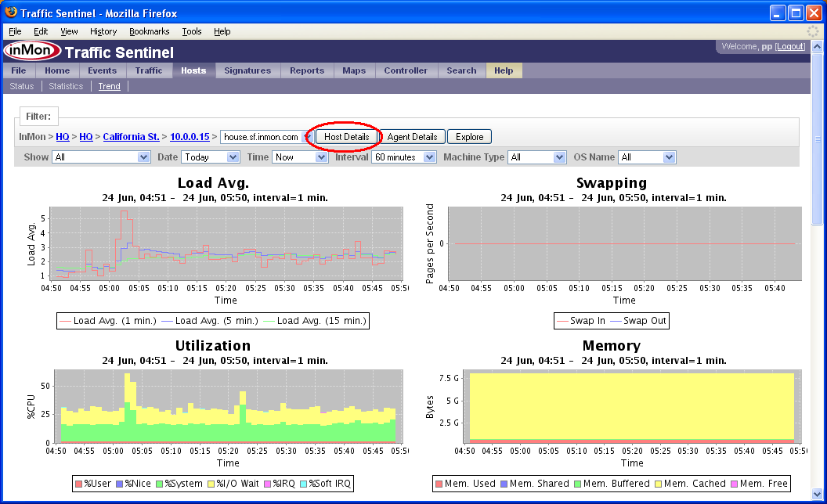Switch to the Traffic tab
This screenshot has width=827, height=504.
tap(148, 70)
